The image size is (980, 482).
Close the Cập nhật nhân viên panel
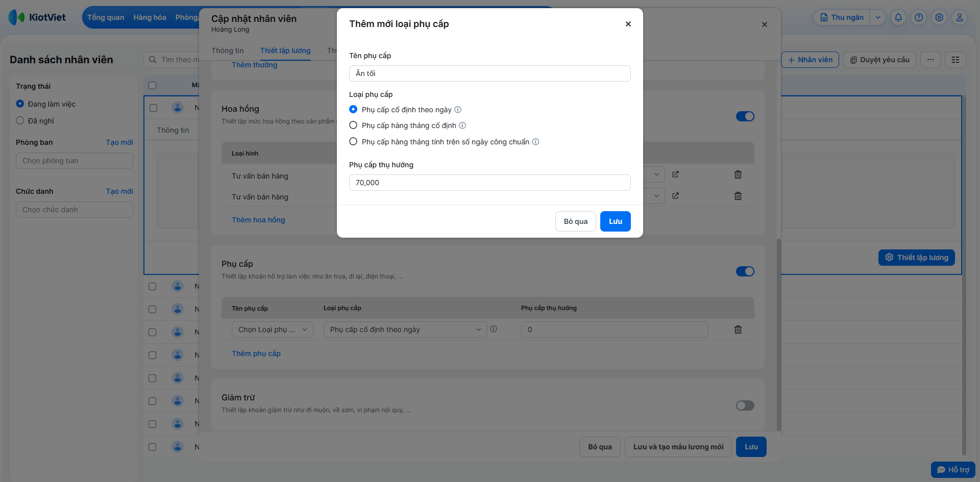point(765,24)
